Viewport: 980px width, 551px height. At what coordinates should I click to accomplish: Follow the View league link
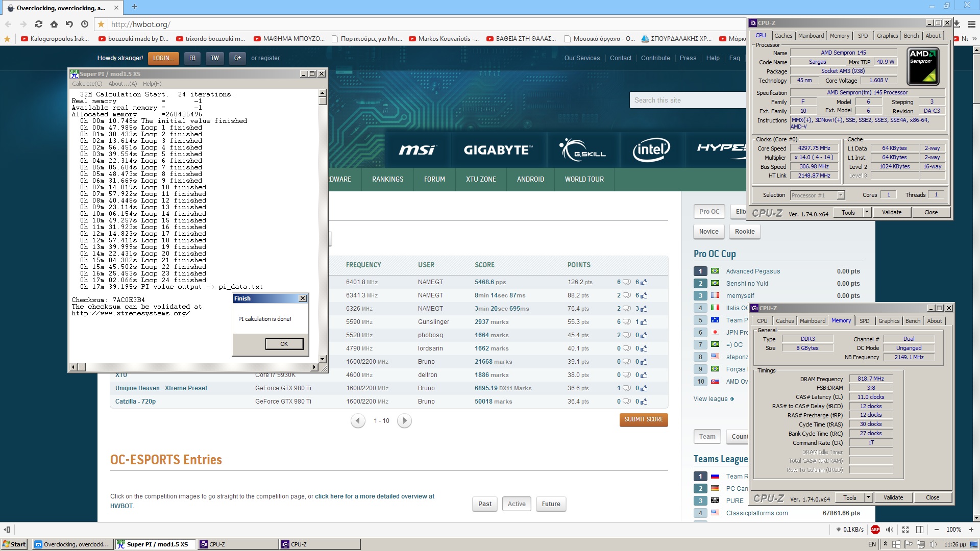point(714,399)
